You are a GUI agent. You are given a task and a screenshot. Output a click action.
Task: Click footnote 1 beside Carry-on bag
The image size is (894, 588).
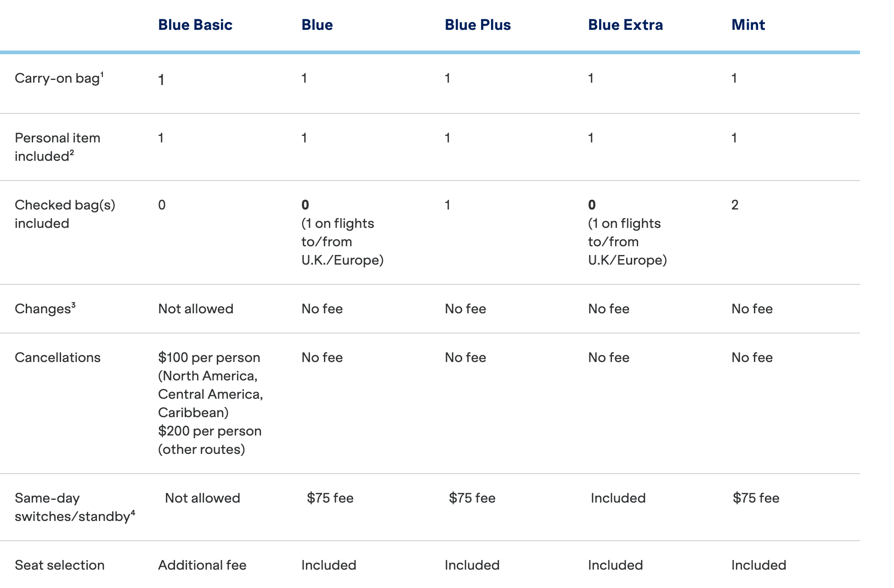pos(102,74)
